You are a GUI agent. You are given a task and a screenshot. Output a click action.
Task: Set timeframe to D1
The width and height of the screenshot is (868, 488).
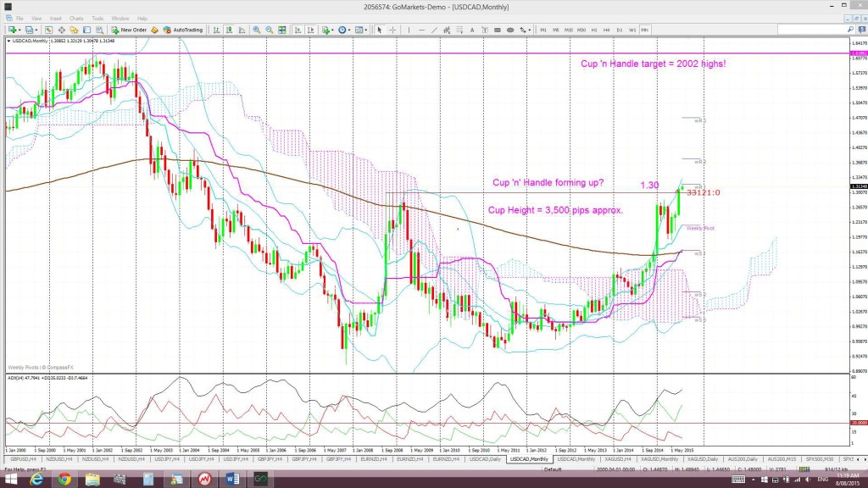(619, 30)
